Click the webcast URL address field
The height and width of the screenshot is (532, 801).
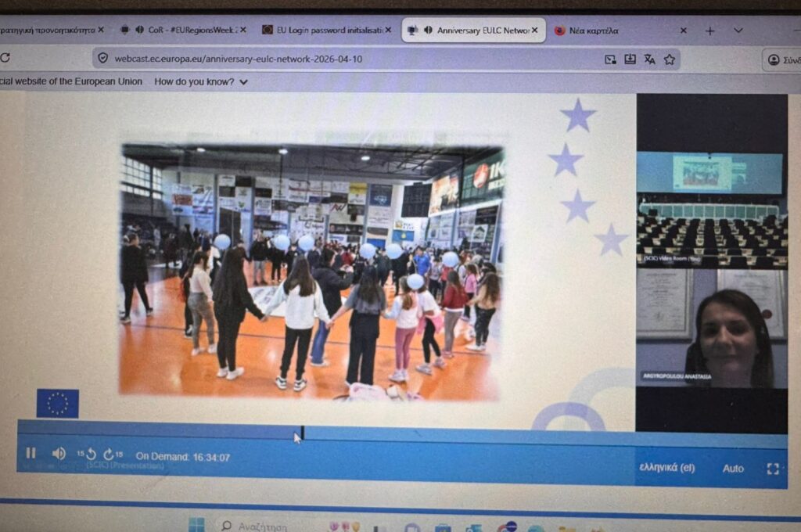(x=313, y=59)
